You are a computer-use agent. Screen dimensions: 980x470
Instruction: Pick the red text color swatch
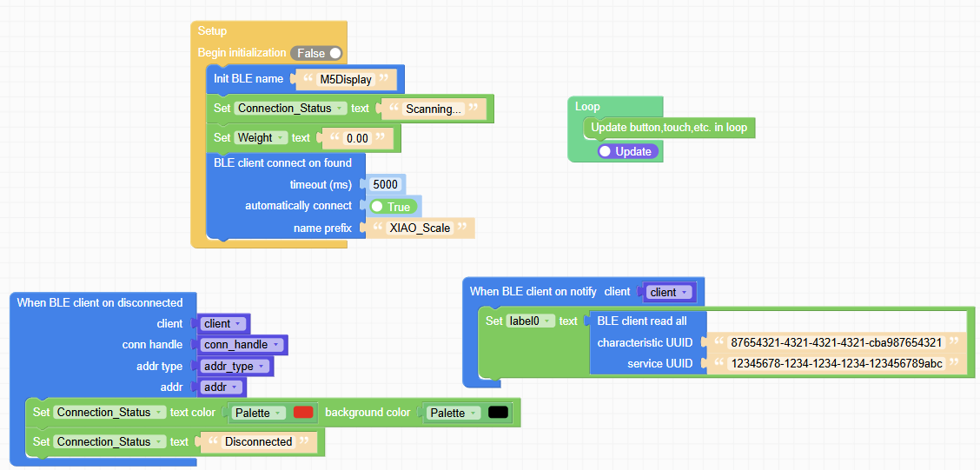(x=303, y=413)
